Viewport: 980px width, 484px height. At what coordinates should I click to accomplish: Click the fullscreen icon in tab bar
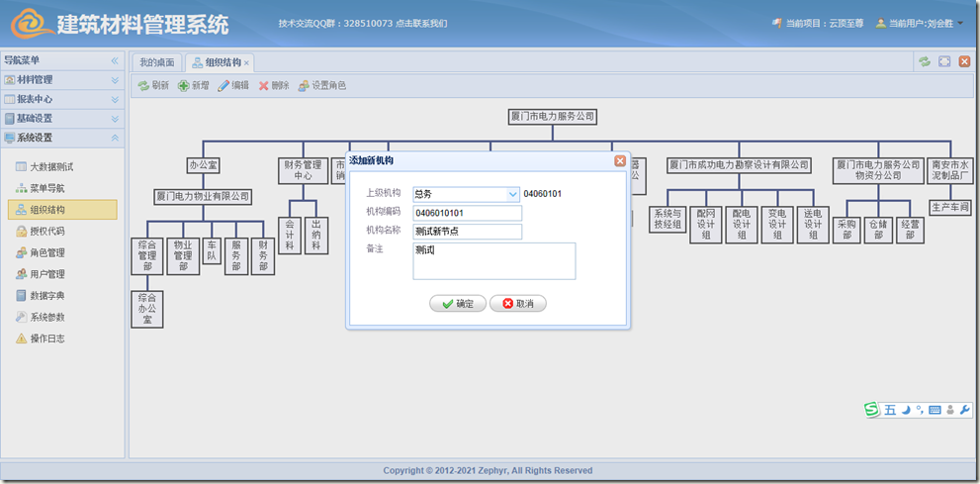(944, 61)
